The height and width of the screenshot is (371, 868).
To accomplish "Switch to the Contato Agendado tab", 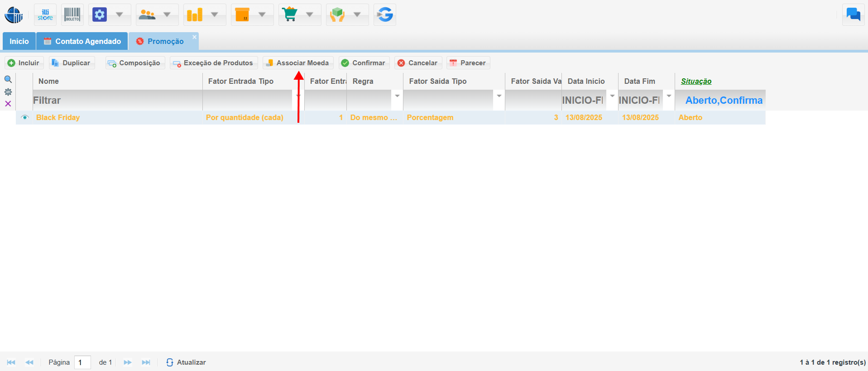I will [82, 41].
